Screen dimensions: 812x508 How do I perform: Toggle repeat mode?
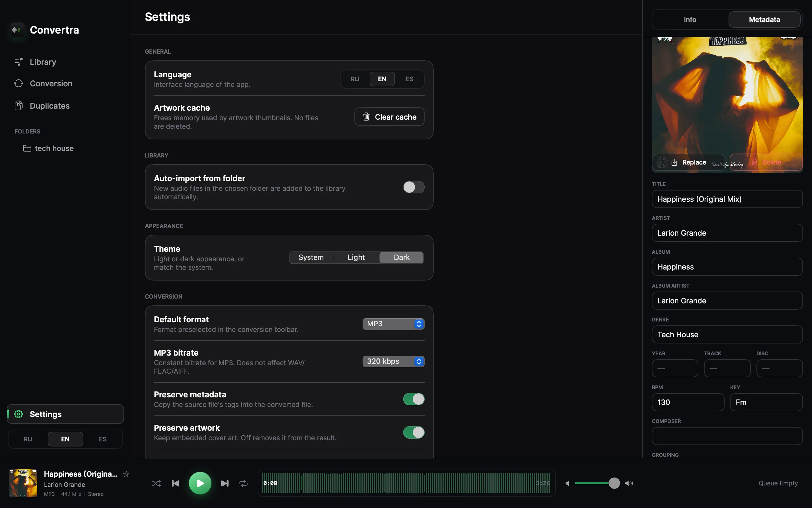(x=244, y=483)
